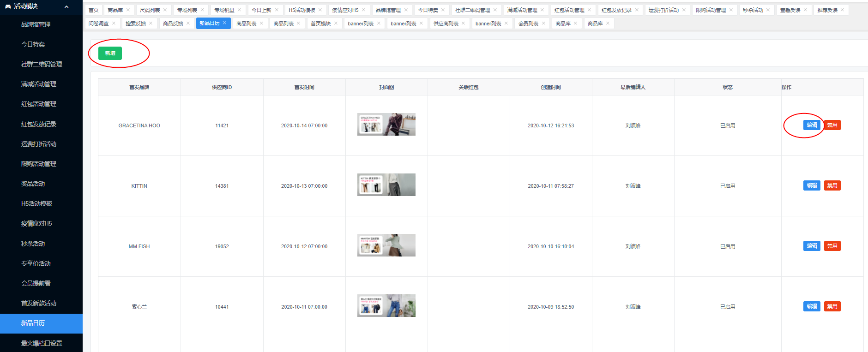
Task: Disable the MM.FISH entry
Action: point(832,246)
